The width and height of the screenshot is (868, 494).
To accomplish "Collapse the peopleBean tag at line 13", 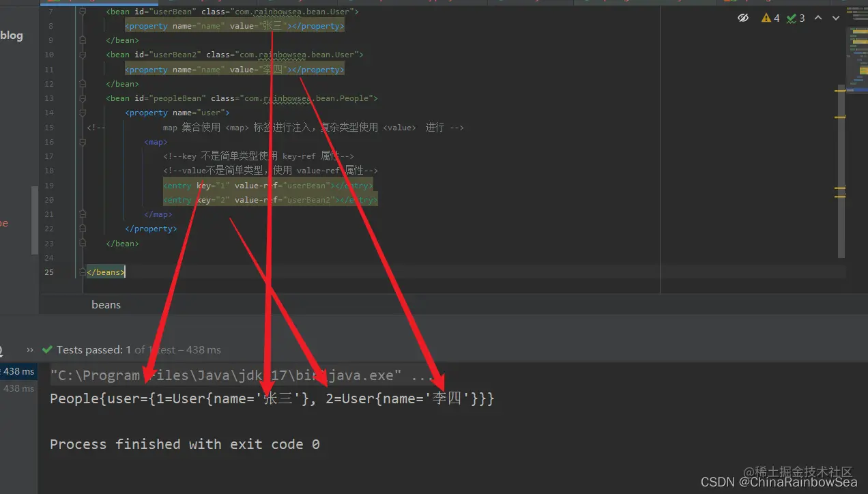I will click(x=83, y=98).
